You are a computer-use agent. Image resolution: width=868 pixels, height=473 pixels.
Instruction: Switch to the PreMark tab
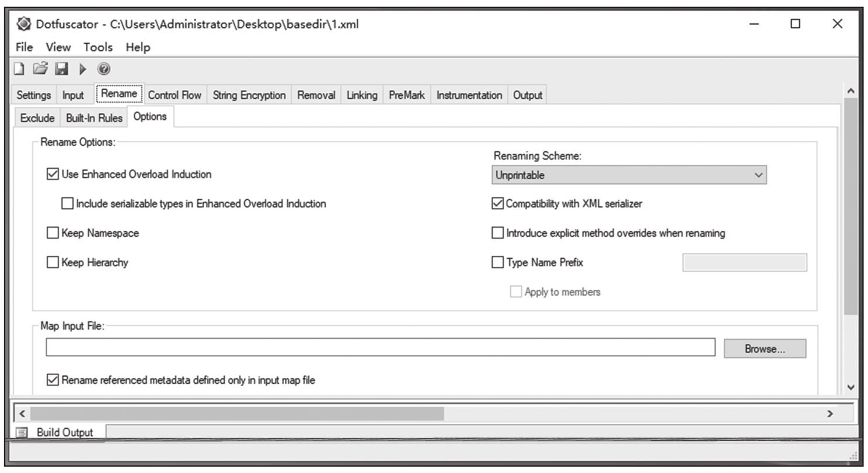click(x=407, y=95)
